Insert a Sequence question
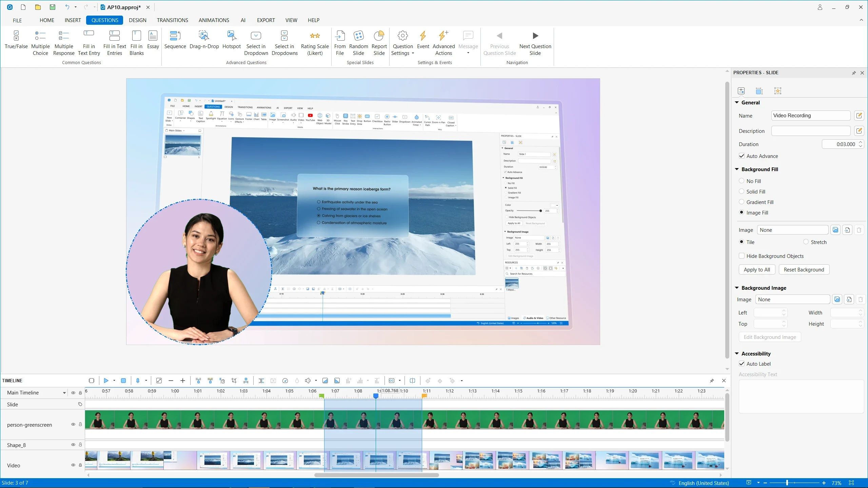 (175, 40)
